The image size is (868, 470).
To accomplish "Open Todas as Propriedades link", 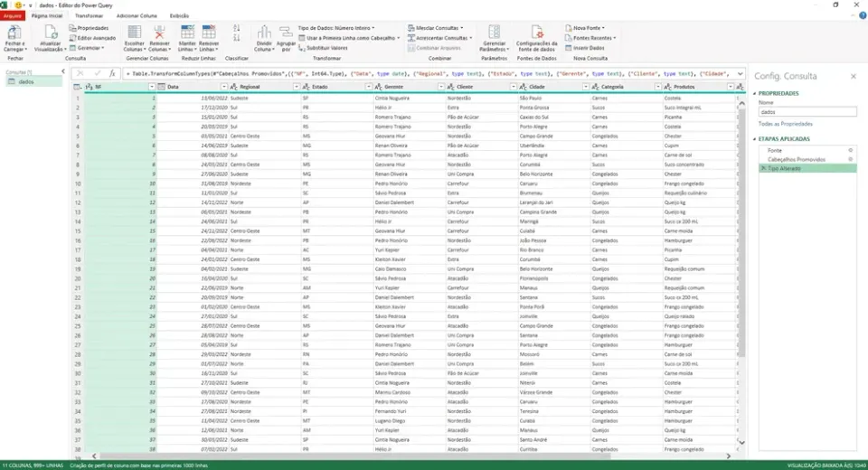I will pyautogui.click(x=786, y=124).
